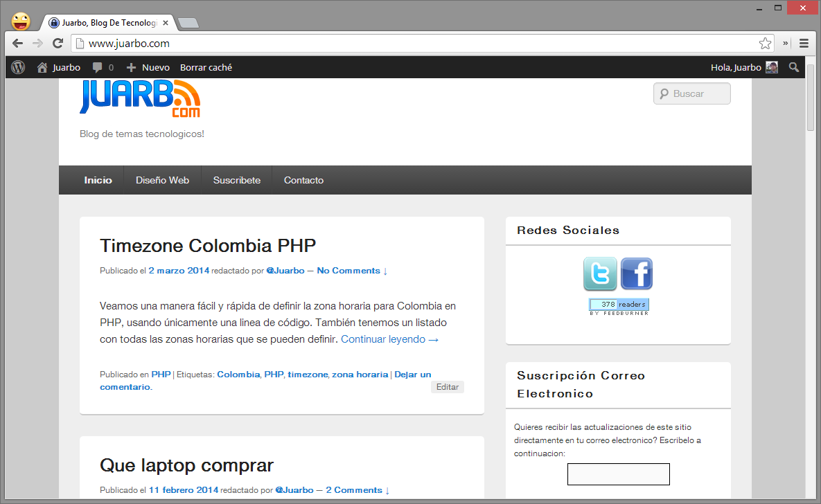Expand the 'Hola, Juarbo' account menu
This screenshot has height=504, width=821.
pyautogui.click(x=743, y=67)
